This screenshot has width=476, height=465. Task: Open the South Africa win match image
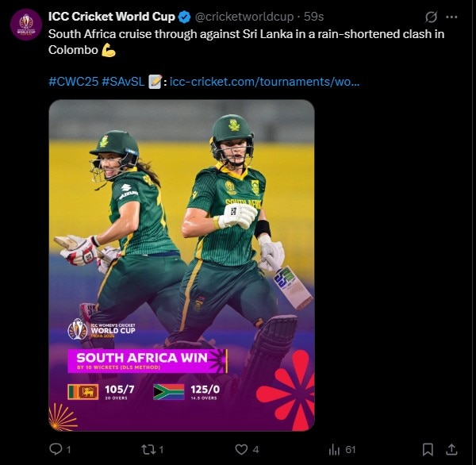pos(182,265)
